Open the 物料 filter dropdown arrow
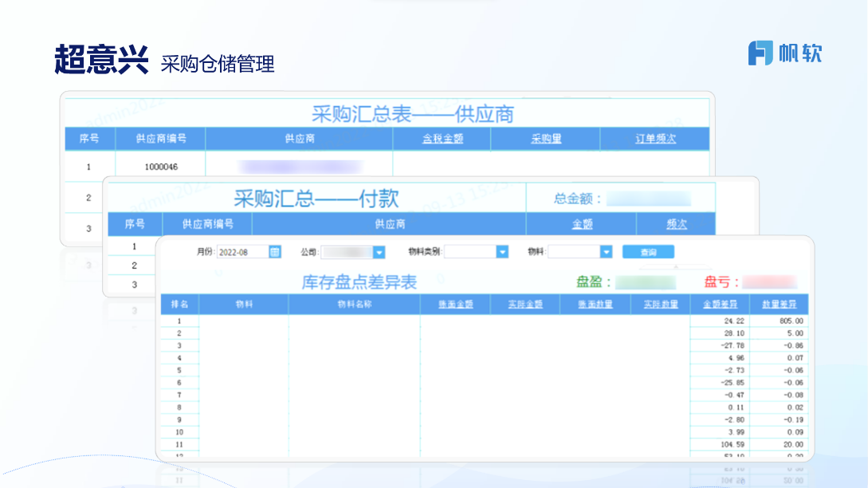 (x=606, y=252)
